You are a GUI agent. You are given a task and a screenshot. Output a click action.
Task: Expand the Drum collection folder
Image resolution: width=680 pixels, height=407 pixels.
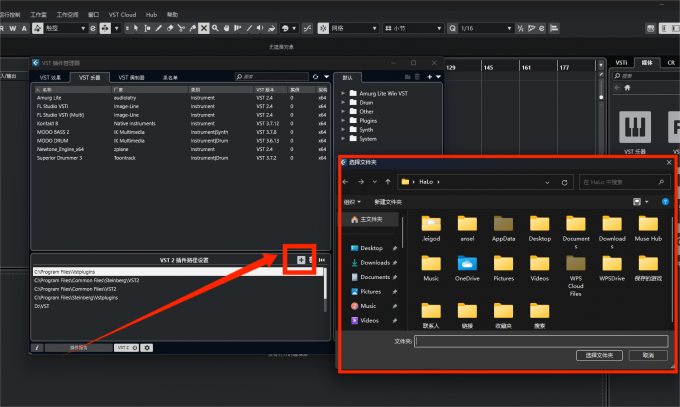click(x=343, y=102)
